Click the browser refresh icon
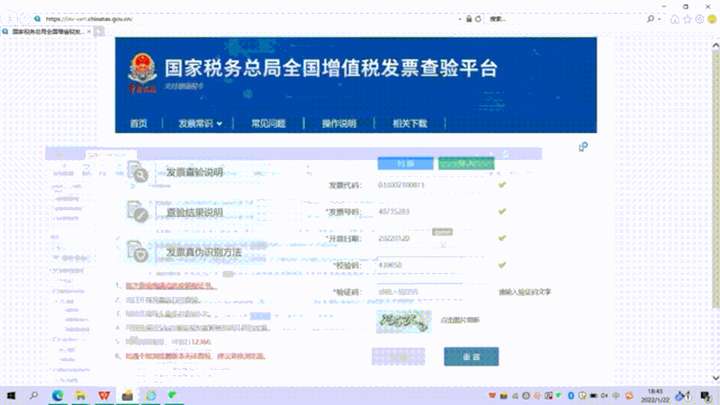Viewport: 720px width, 405px height. pos(478,19)
